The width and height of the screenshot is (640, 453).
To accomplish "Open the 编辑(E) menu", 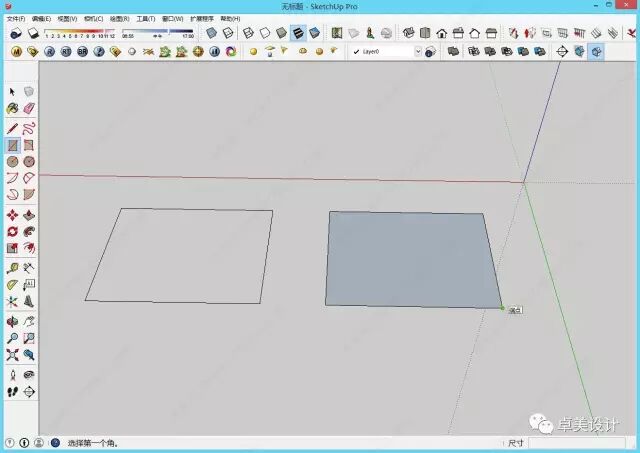I will click(41, 19).
